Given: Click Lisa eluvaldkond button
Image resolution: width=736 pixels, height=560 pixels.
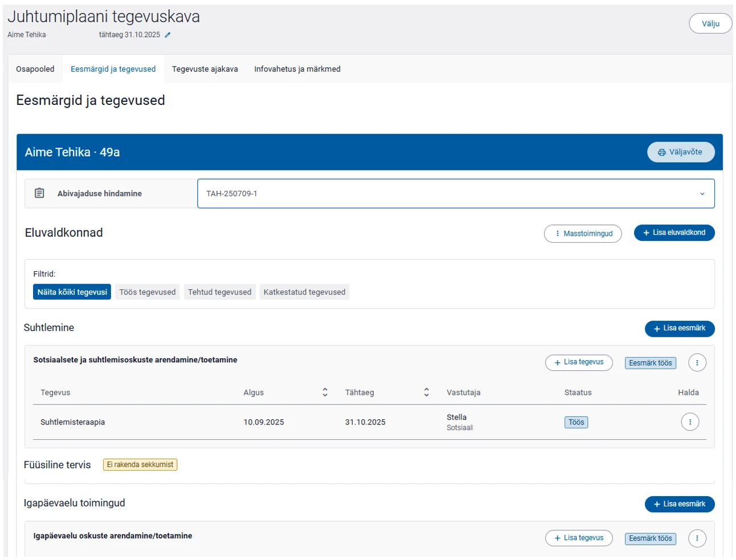Looking at the screenshot, I should 674,233.
